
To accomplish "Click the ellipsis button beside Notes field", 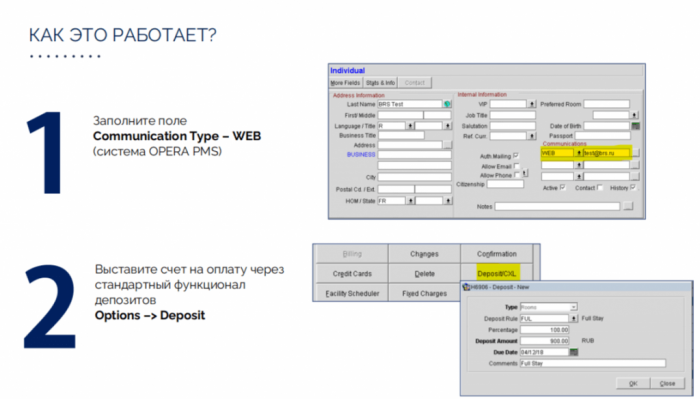I will pos(628,206).
